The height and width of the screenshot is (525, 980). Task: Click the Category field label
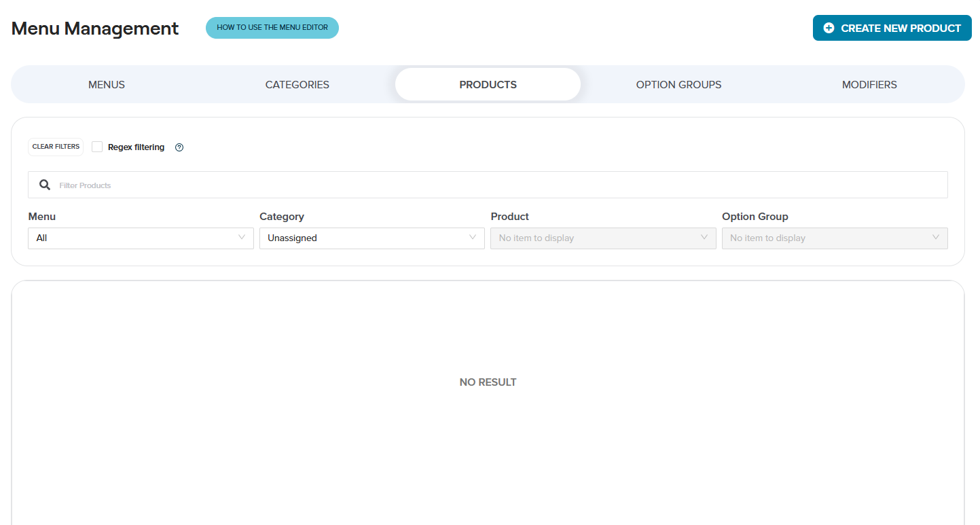282,217
